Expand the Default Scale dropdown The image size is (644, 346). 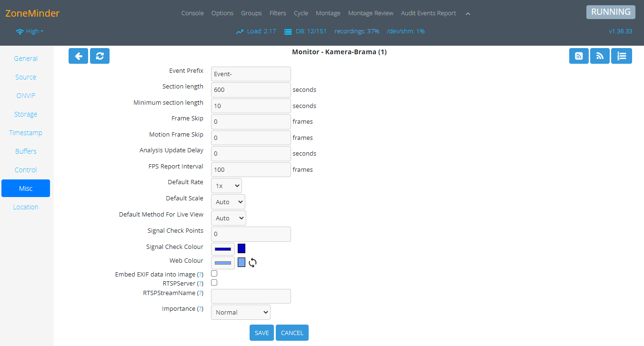click(228, 202)
